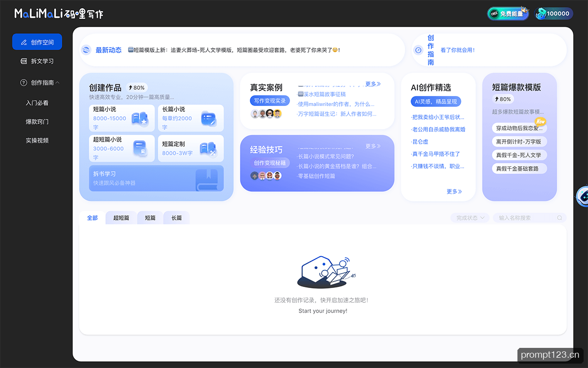
Task: Switch to the 长篇 tab
Action: (176, 218)
